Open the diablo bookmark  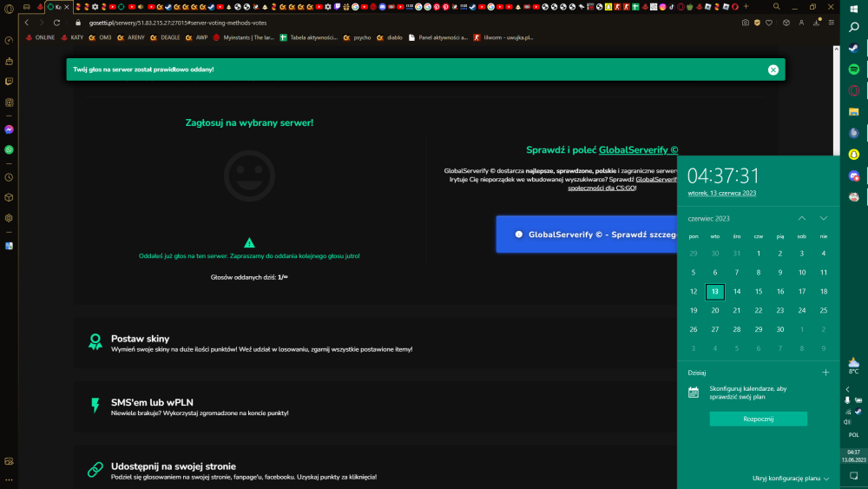coord(390,37)
